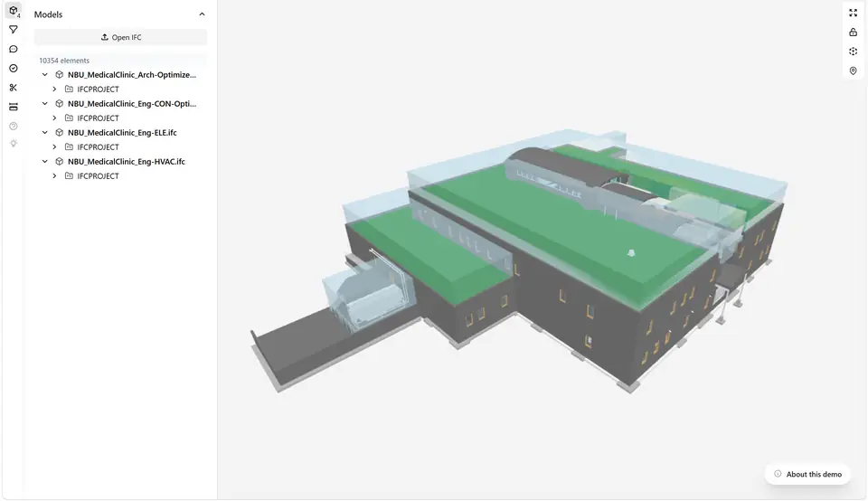Select IFCPROJECT label under Eng-ELE model
Image resolution: width=868 pixels, height=501 pixels.
[x=98, y=147]
